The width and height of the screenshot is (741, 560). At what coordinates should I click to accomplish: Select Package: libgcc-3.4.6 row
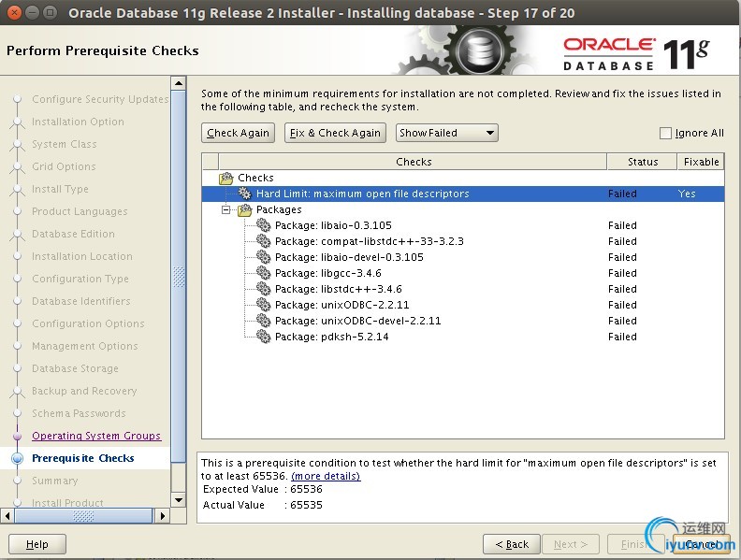(x=462, y=273)
